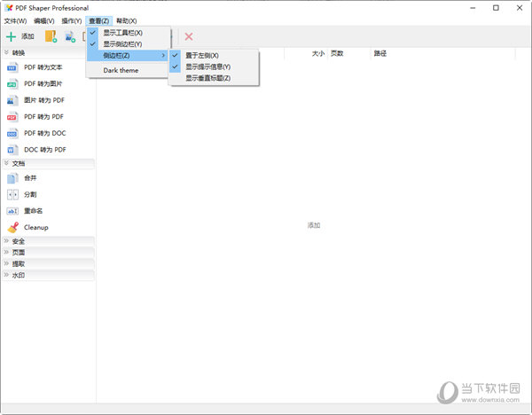This screenshot has width=532, height=415.
Task: Click the DOC to PDF icon
Action: [x=12, y=150]
